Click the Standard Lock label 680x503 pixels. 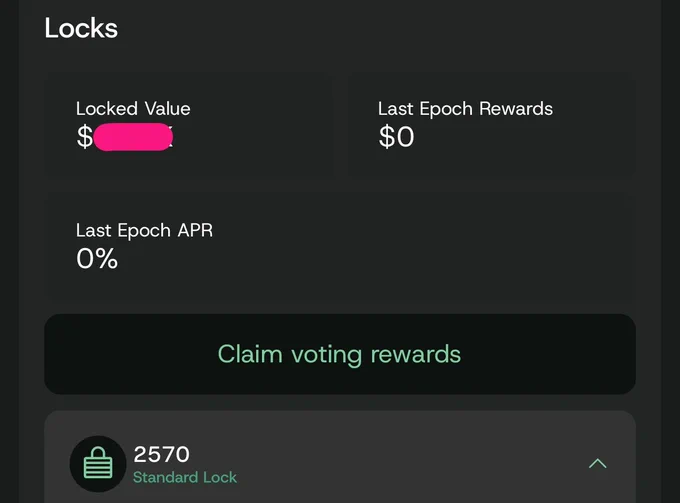[x=185, y=477]
